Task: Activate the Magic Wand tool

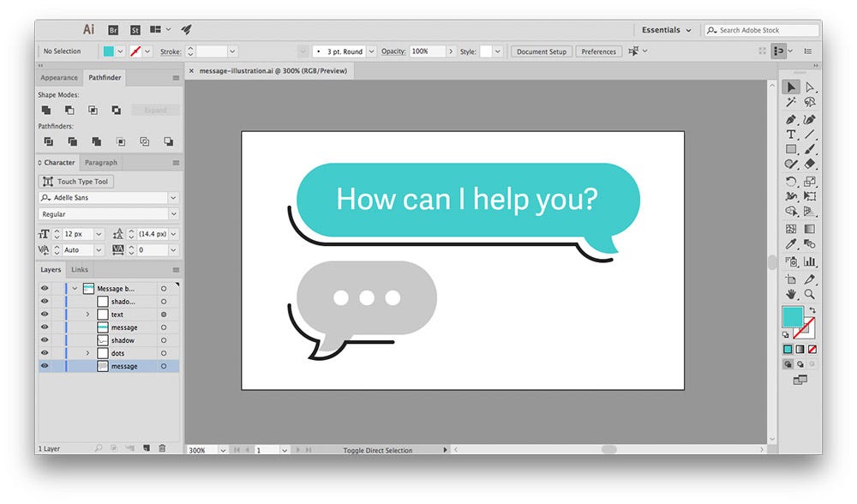Action: coord(791,101)
